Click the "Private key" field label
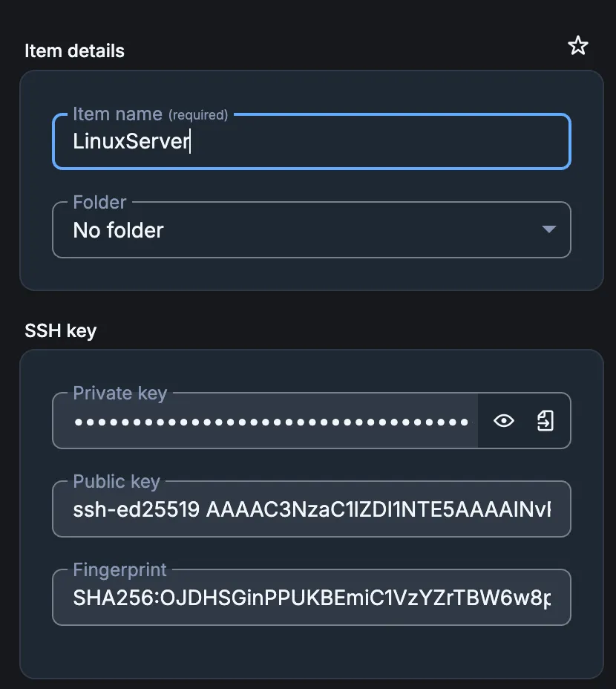The image size is (616, 689). 119,393
